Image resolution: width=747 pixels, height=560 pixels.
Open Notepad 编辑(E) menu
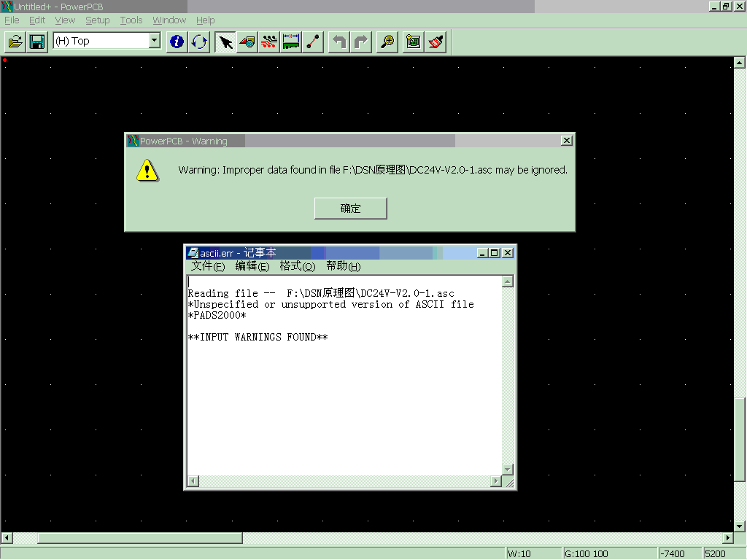[x=252, y=266]
